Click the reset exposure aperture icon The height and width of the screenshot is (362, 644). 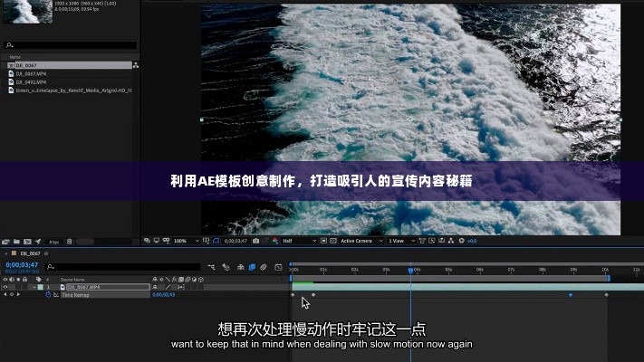point(461,241)
